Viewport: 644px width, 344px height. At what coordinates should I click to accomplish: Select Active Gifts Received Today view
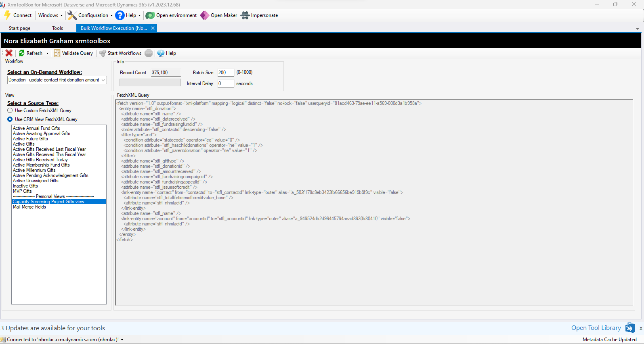40,160
